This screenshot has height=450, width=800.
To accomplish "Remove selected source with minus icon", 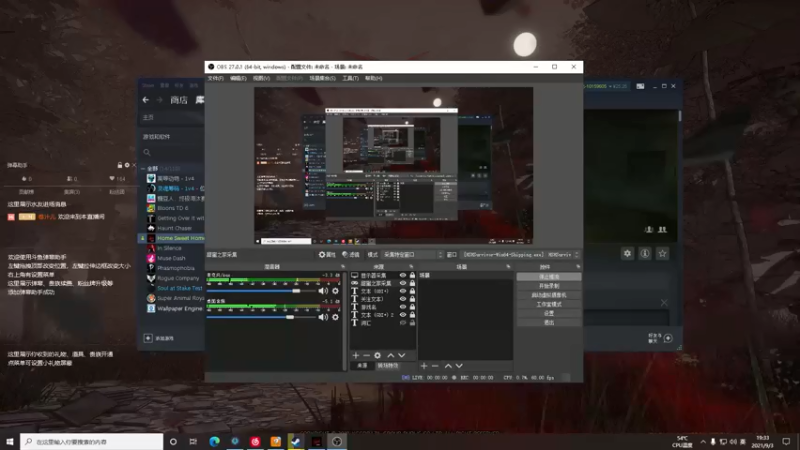I will point(366,355).
